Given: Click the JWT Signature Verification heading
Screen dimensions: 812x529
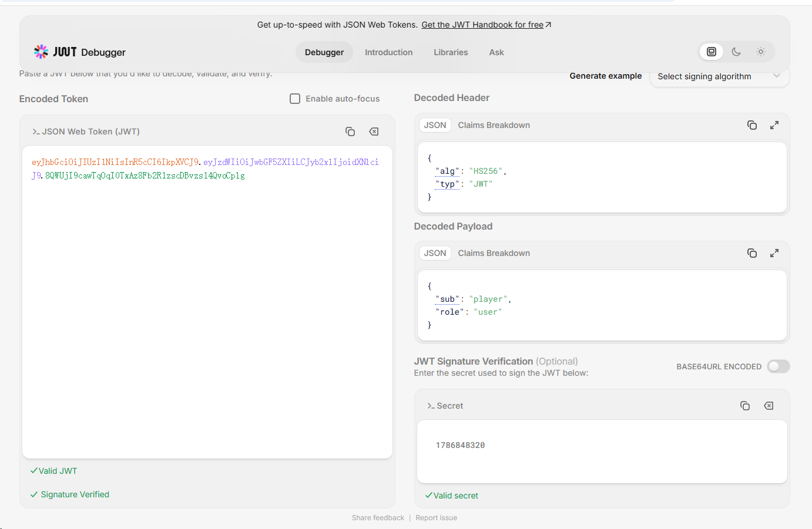Looking at the screenshot, I should pos(473,361).
